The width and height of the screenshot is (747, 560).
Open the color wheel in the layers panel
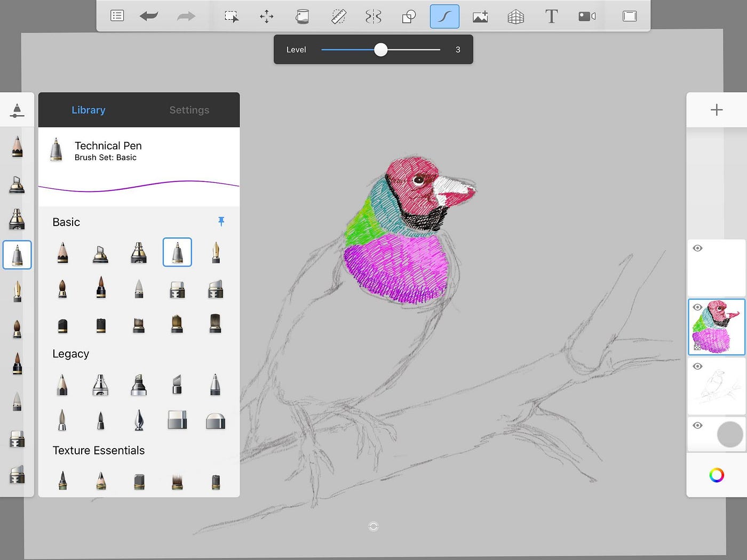(717, 475)
